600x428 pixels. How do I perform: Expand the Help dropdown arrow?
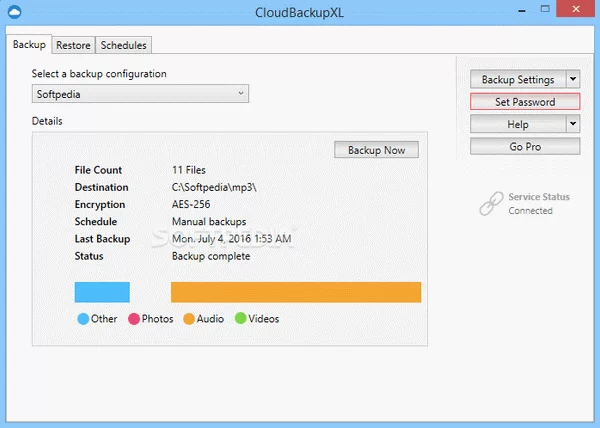572,124
